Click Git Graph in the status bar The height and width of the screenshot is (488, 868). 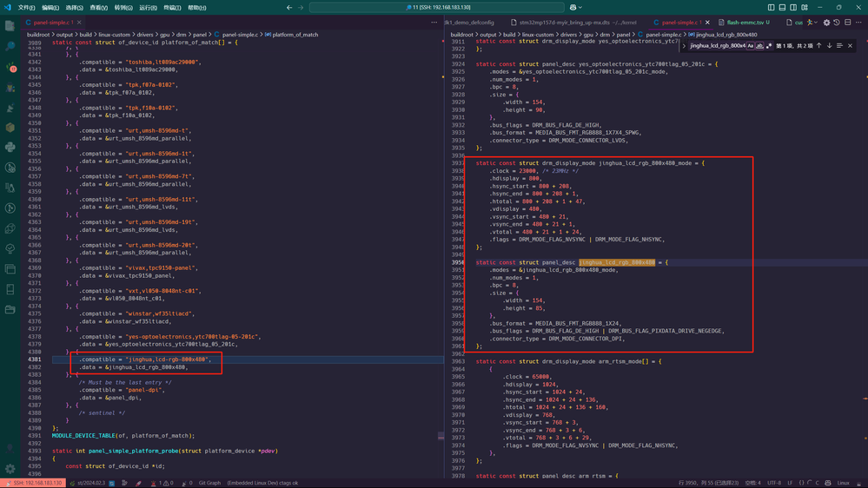click(209, 483)
